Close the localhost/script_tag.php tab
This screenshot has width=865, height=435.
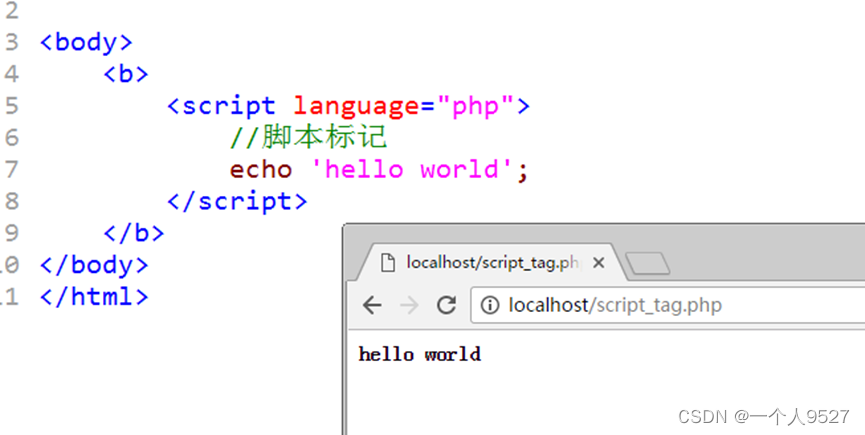(x=599, y=263)
